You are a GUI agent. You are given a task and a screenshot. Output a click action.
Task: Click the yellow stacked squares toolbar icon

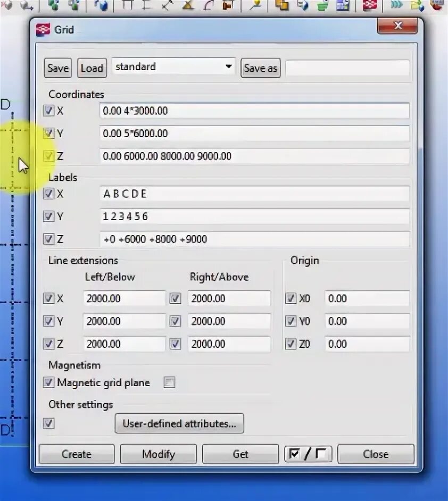(x=281, y=5)
